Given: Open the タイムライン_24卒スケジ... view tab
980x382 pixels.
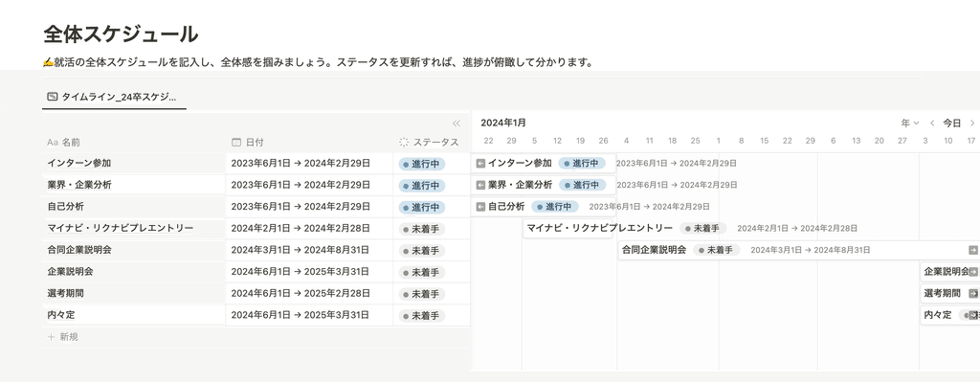Looking at the screenshot, I should [113, 97].
